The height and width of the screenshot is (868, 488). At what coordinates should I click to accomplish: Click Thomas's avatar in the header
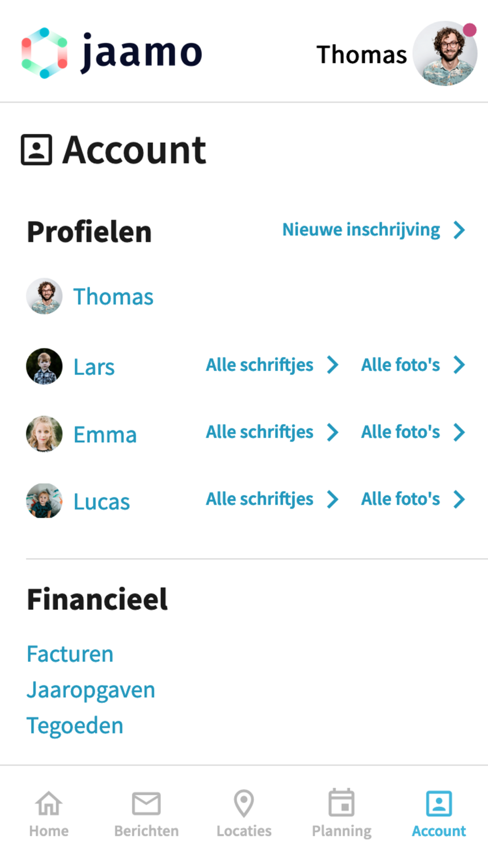[x=445, y=53]
